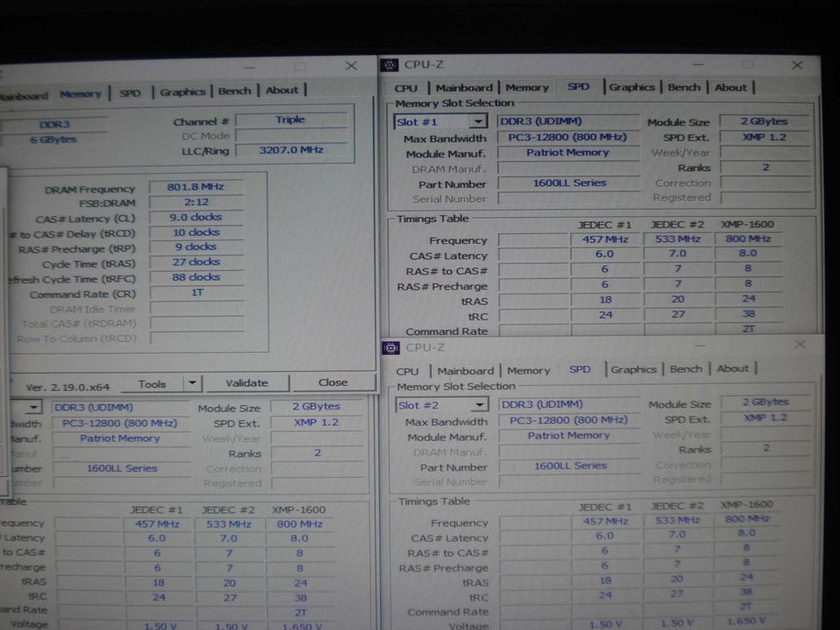Click the DRAM Frequency value 801.8 MHz

(195, 187)
